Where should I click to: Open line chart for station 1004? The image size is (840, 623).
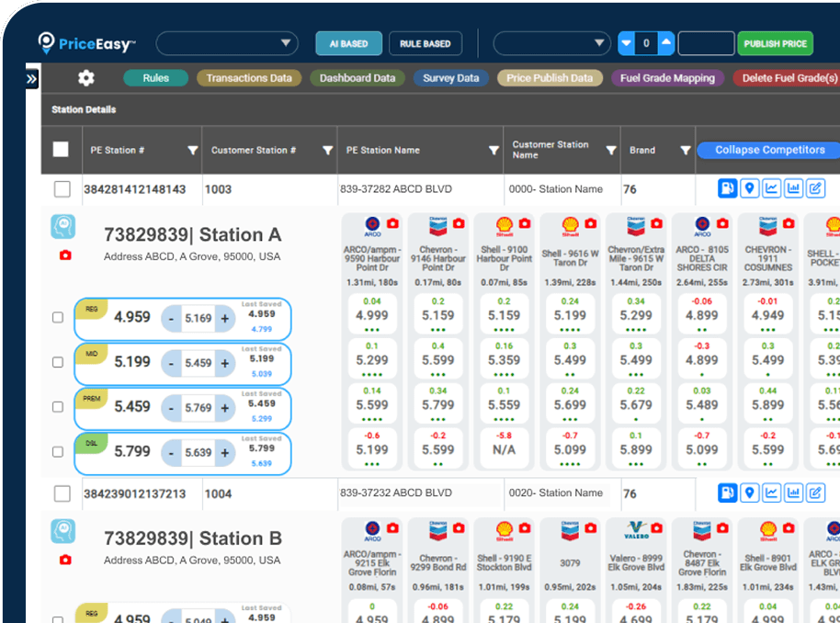pyautogui.click(x=771, y=493)
